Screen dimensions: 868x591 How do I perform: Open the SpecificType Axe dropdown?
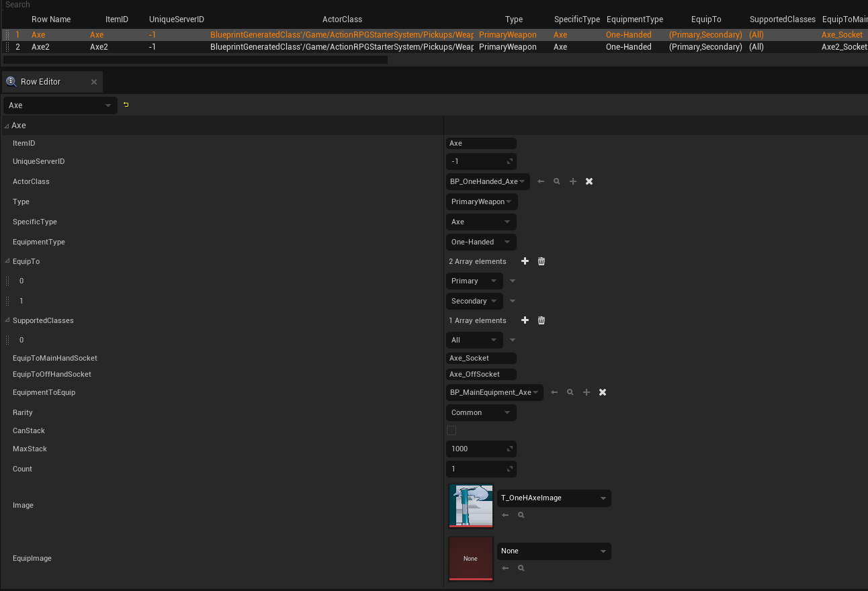click(481, 222)
